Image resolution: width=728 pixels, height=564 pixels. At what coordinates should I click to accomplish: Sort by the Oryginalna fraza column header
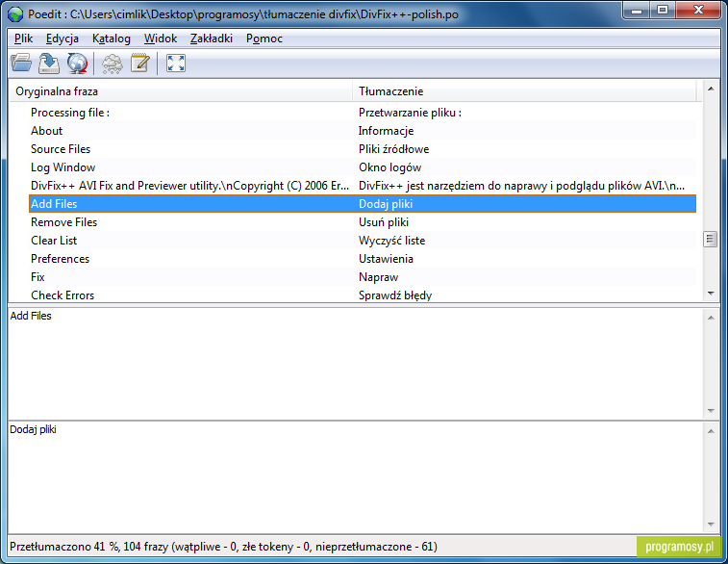[x=181, y=91]
